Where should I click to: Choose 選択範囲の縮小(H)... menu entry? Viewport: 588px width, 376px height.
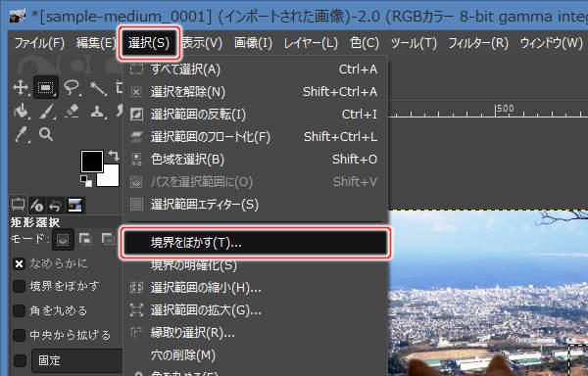pyautogui.click(x=255, y=288)
